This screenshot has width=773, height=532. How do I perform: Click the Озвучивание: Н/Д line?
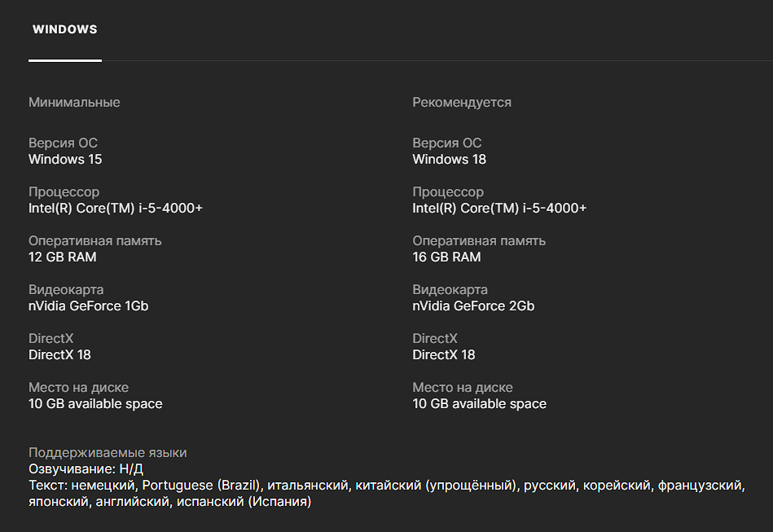coord(86,469)
